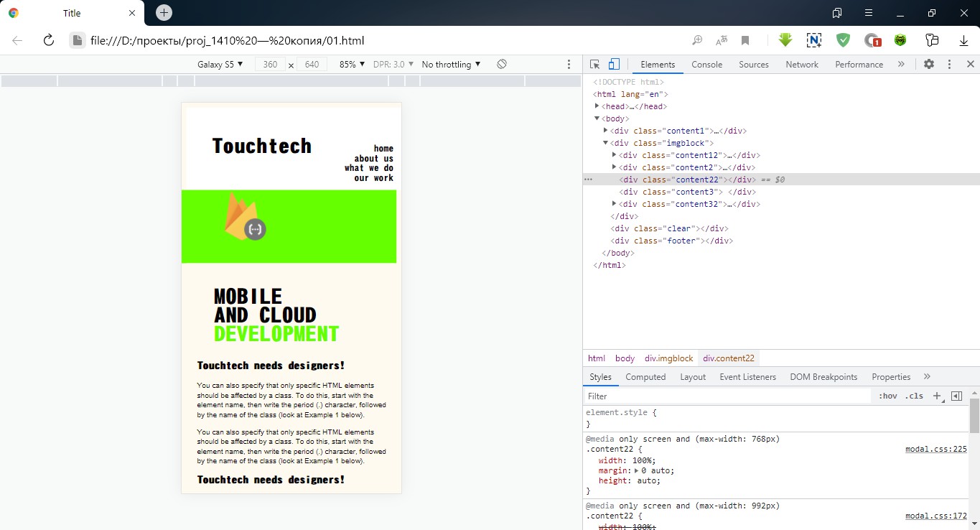980x530 pixels.
Task: Click the 'our work' nav link
Action: click(373, 177)
